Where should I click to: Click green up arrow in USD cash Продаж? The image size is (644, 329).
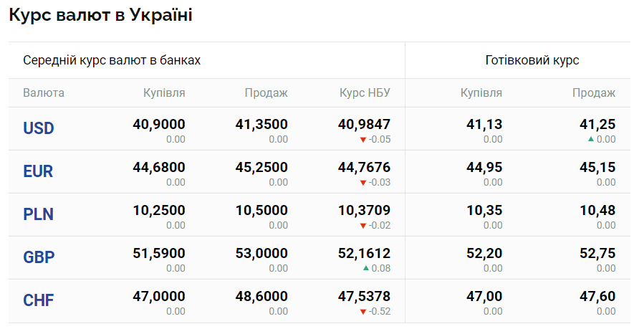click(x=590, y=139)
